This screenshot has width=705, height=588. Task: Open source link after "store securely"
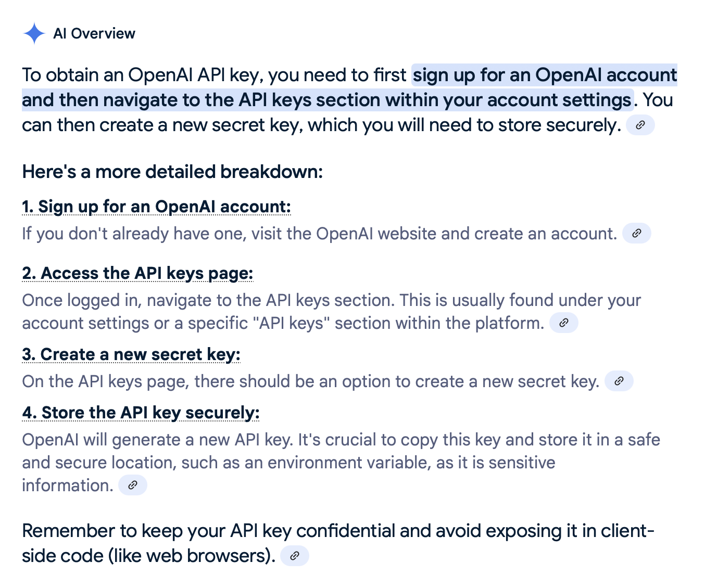pyautogui.click(x=640, y=125)
